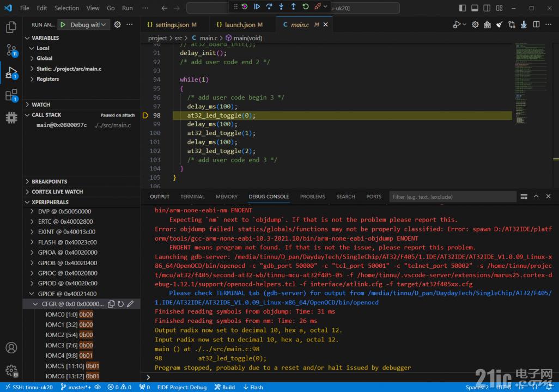Toggle the primary side bar
The height and width of the screenshot is (392, 559).
(x=463, y=8)
